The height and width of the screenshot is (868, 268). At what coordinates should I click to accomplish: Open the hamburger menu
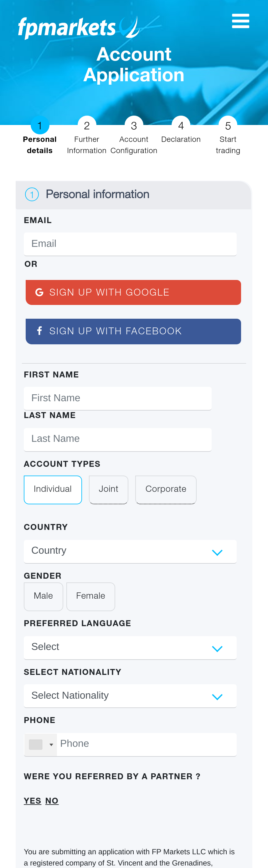[x=240, y=21]
